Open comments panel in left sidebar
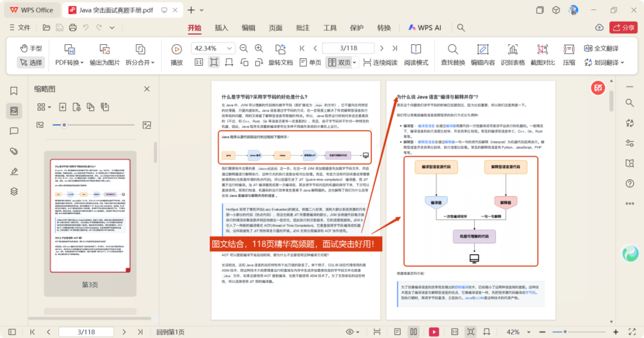The height and width of the screenshot is (338, 644). tap(14, 131)
